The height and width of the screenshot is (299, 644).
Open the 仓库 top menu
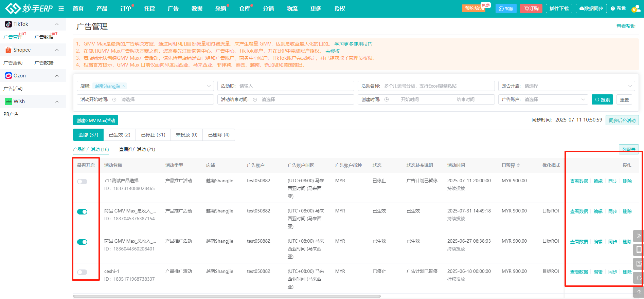click(x=245, y=8)
